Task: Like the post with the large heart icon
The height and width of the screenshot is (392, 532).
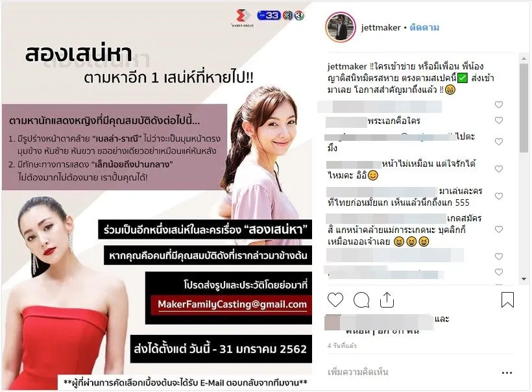Action: [x=335, y=300]
